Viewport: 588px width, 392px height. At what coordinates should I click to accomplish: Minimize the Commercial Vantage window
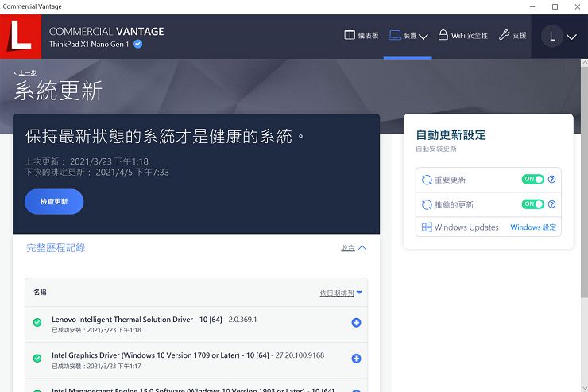pos(532,6)
